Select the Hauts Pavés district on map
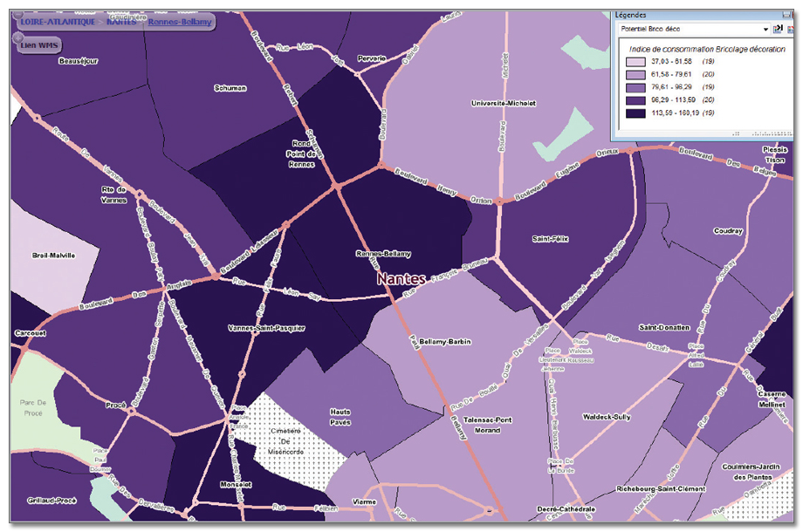803x532 pixels. click(x=340, y=416)
